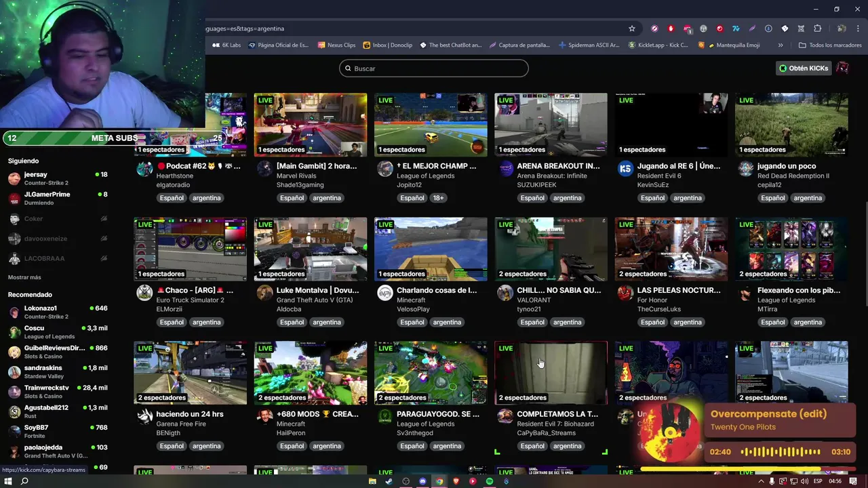Open JLGamerPrime followed channel

tap(58, 198)
